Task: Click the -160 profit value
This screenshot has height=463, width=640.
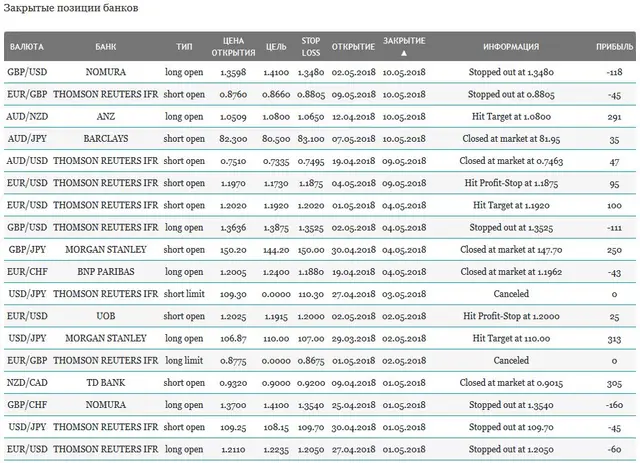Action: pos(614,405)
